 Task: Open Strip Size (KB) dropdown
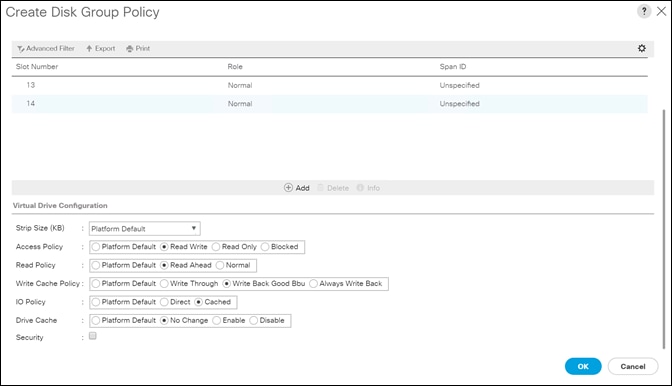[x=144, y=228]
